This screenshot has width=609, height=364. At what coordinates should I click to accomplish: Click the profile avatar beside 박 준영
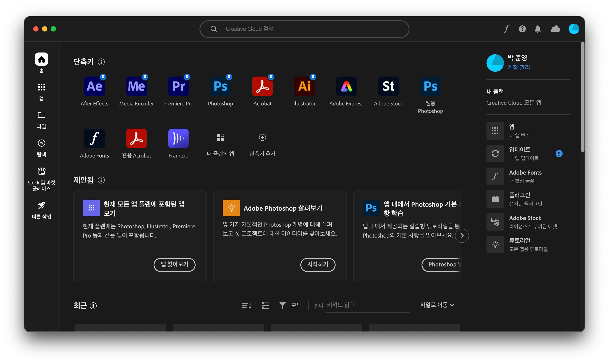point(495,63)
